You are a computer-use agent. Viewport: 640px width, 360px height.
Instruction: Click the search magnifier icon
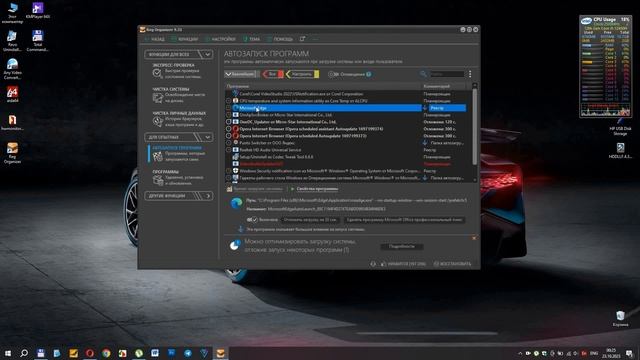pos(423,74)
